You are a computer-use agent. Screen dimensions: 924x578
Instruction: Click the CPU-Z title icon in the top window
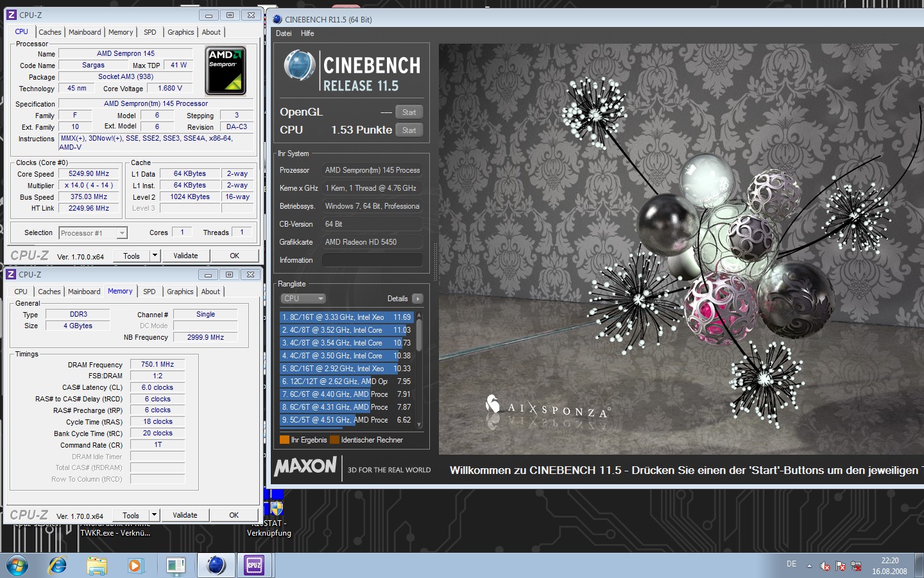(11, 15)
